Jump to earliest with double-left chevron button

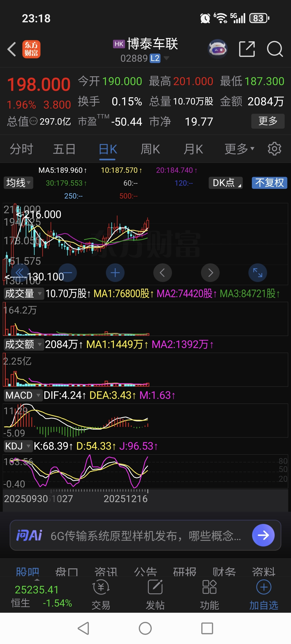[20, 273]
